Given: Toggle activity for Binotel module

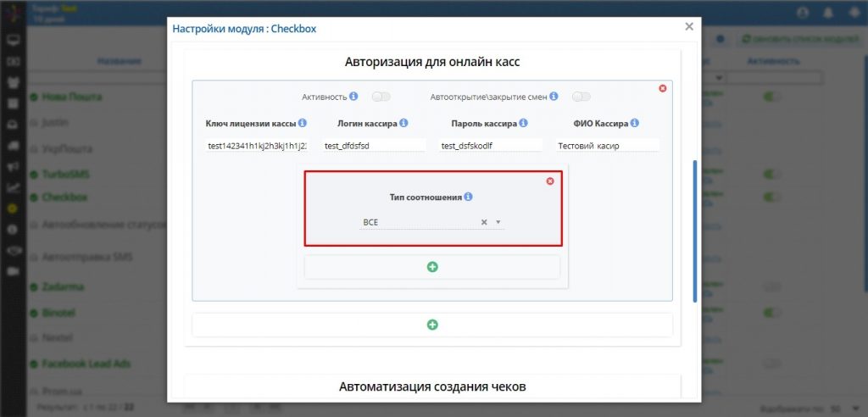Looking at the screenshot, I should tap(772, 313).
